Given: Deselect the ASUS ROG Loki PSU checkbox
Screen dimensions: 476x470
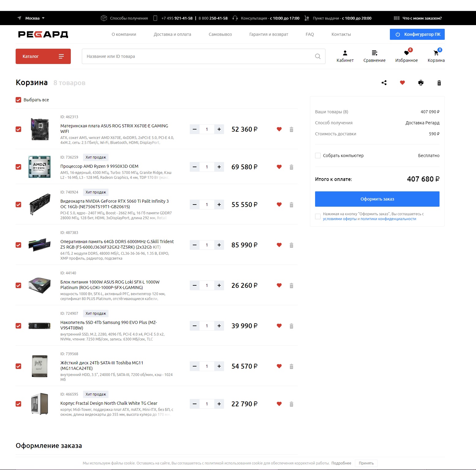Looking at the screenshot, I should tap(18, 285).
